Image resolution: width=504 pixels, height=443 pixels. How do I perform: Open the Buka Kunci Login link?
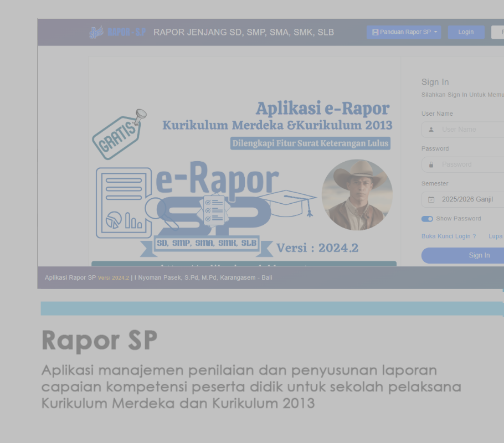pyautogui.click(x=449, y=236)
